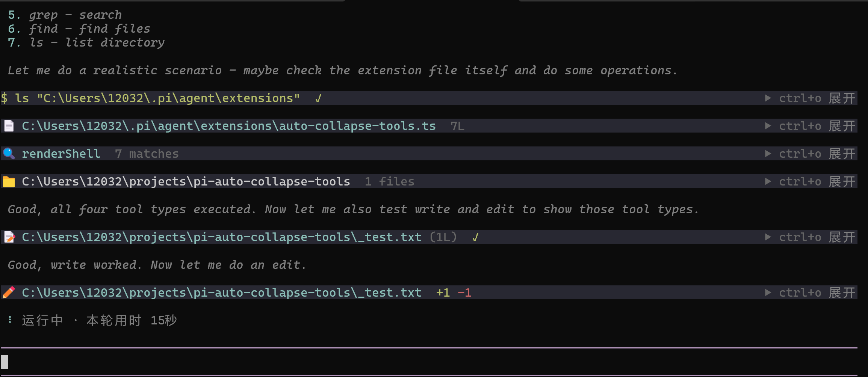Click the prompt input line with the cursor
The height and width of the screenshot is (377, 868).
pyautogui.click(x=429, y=362)
